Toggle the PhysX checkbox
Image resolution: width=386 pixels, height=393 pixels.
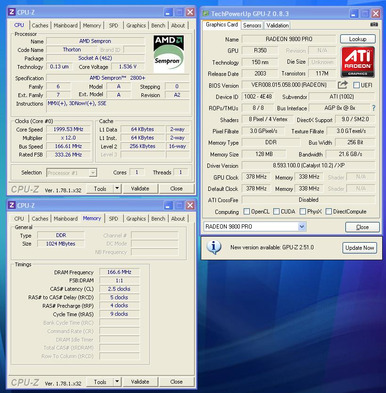[303, 211]
